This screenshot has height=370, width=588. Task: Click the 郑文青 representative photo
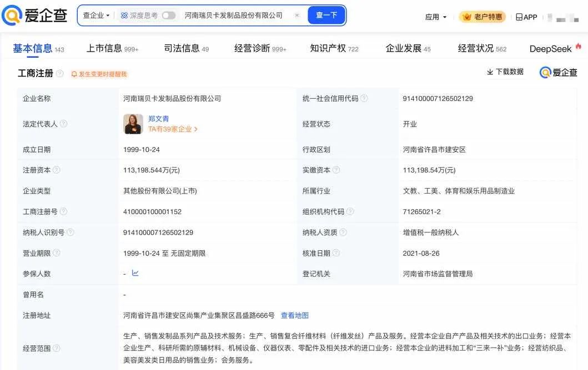(x=133, y=124)
